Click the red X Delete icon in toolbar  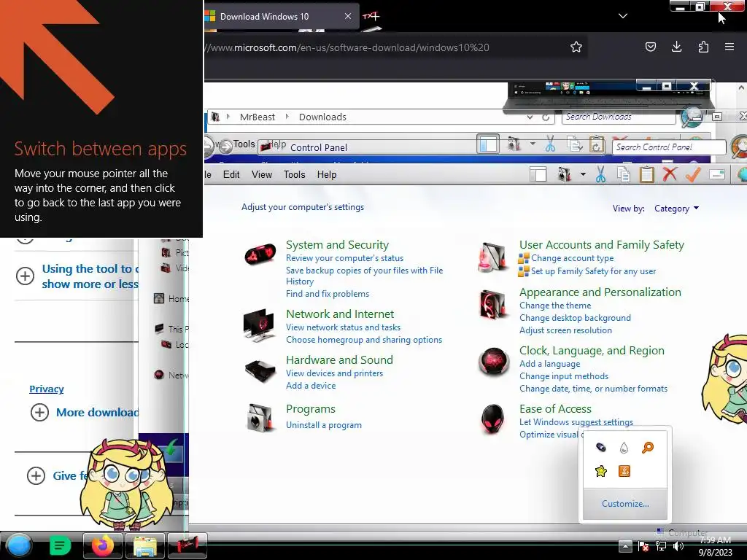click(x=670, y=174)
